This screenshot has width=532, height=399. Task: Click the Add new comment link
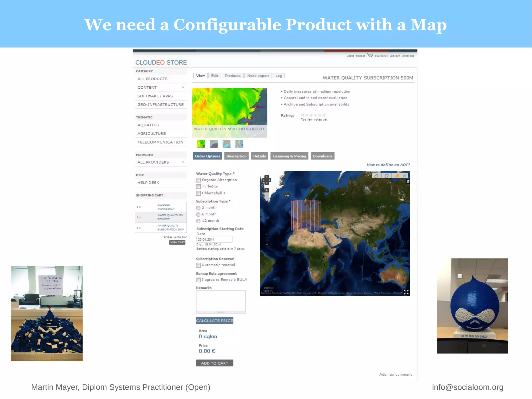[395, 375]
